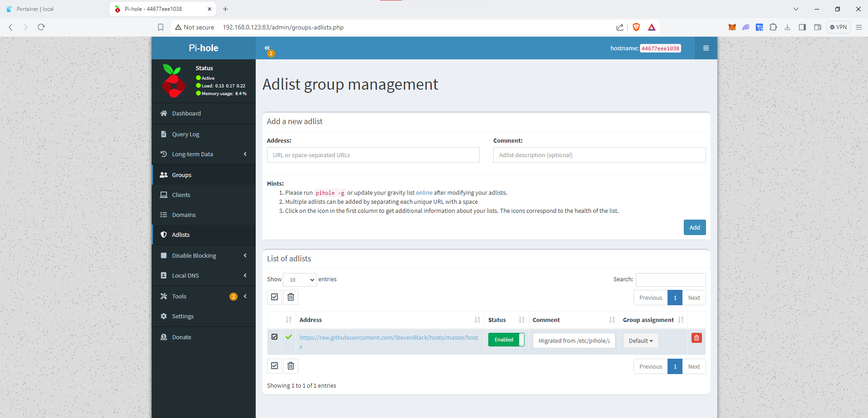
Task: Go to Clients in the sidebar
Action: (x=204, y=195)
